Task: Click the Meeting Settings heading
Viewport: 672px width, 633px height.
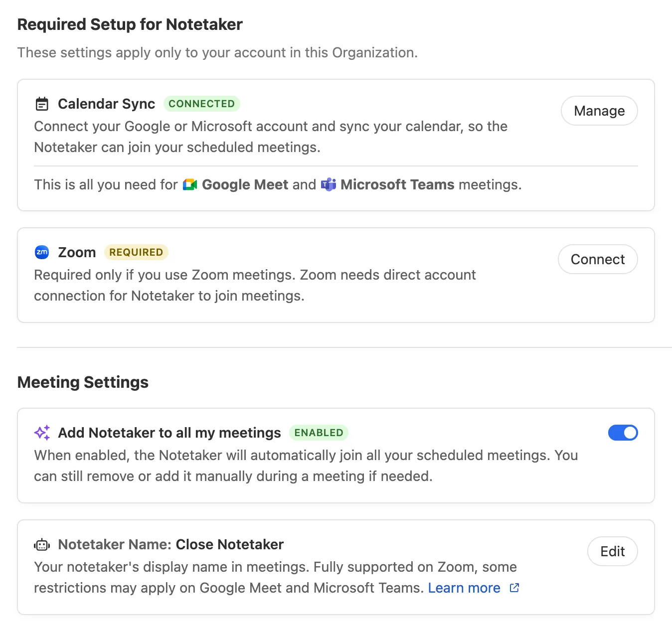Action: pos(83,382)
